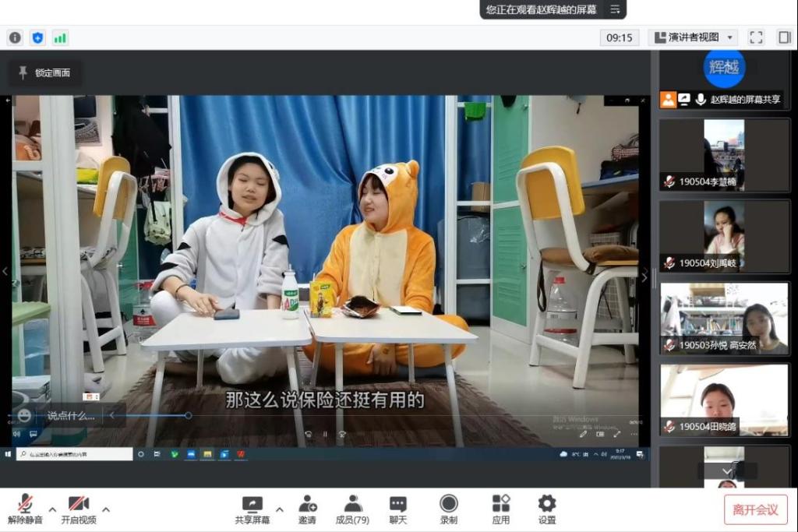Unmute microphone (解除静音)
The image size is (798, 532).
[25, 509]
